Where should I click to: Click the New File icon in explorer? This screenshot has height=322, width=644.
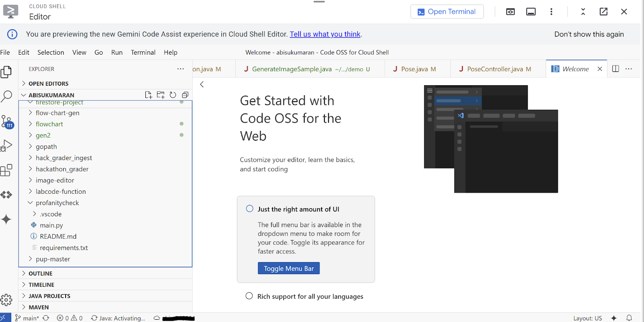[x=149, y=95]
